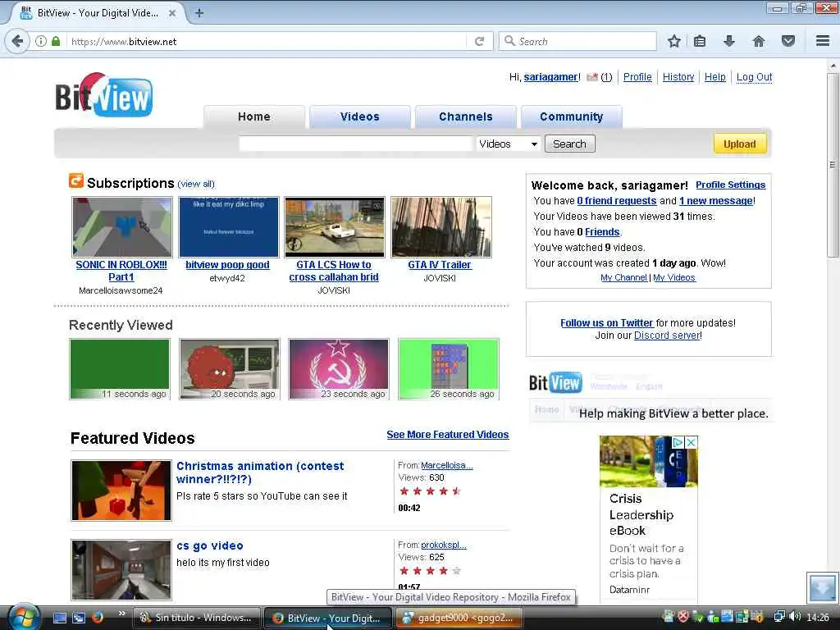Screen dimensions: 840x630
Task: Click the Firefox quick launch icon
Action: coord(97,617)
